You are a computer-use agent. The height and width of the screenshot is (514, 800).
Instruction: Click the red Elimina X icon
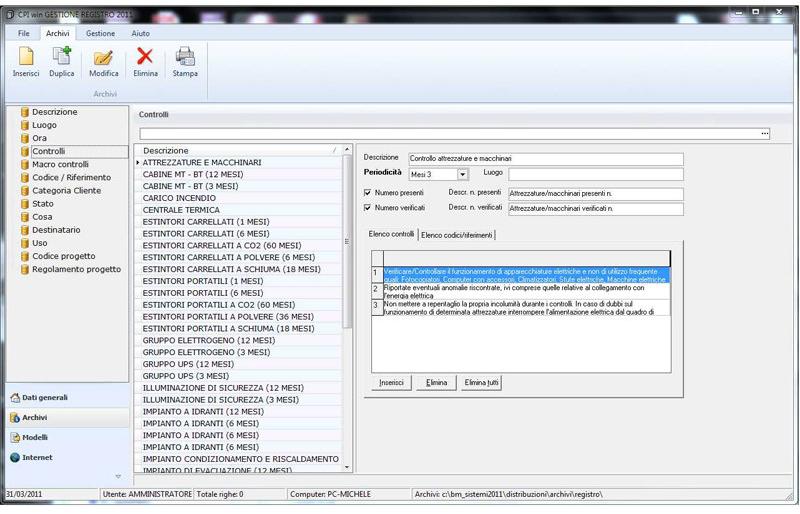point(145,58)
